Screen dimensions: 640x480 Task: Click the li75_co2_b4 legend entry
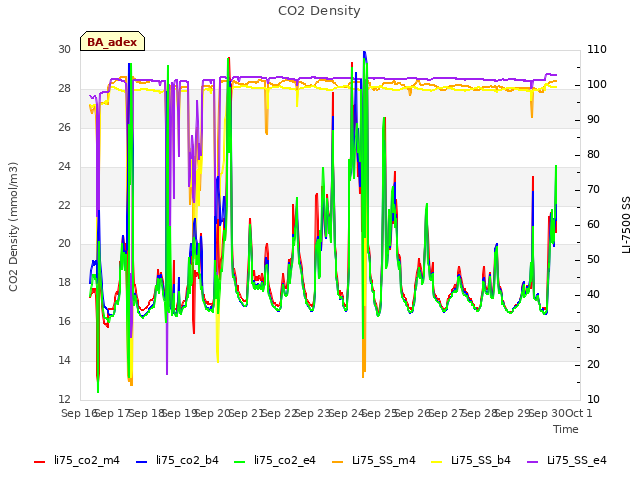pos(177,461)
